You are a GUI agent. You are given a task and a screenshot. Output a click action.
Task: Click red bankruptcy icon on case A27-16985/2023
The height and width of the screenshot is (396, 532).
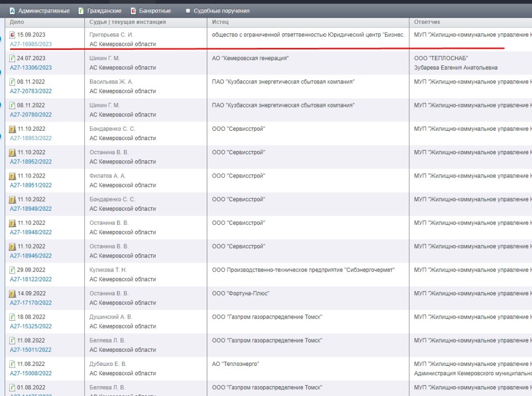click(13, 34)
